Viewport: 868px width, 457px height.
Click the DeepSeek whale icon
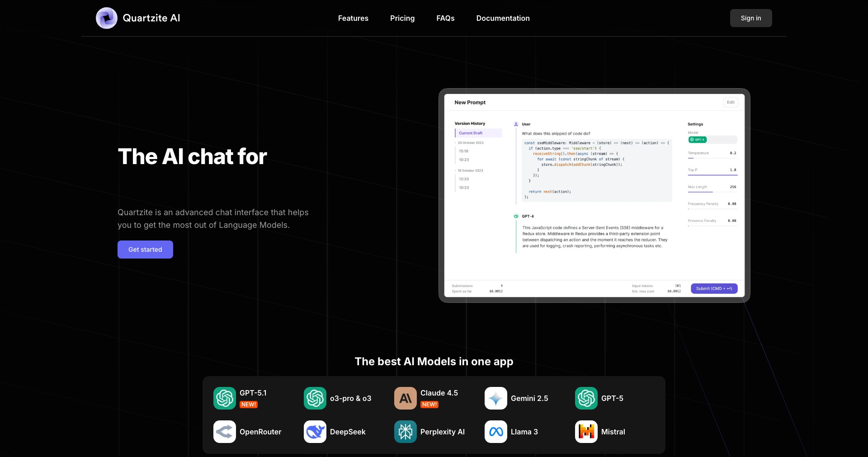[315, 432]
